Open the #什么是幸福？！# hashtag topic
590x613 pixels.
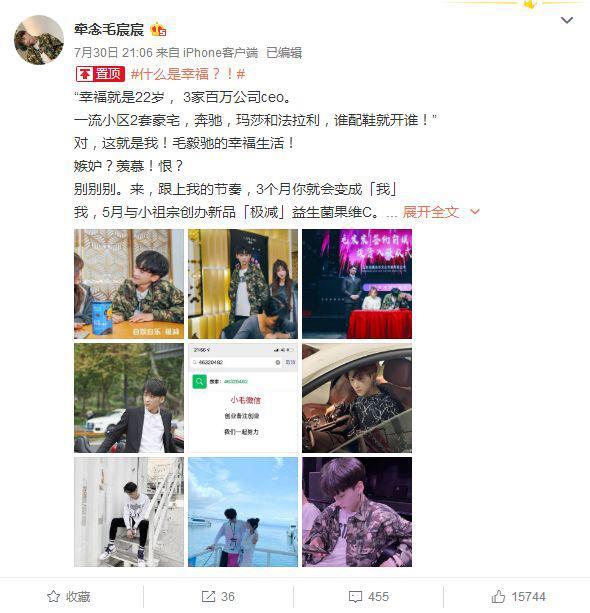tap(188, 74)
